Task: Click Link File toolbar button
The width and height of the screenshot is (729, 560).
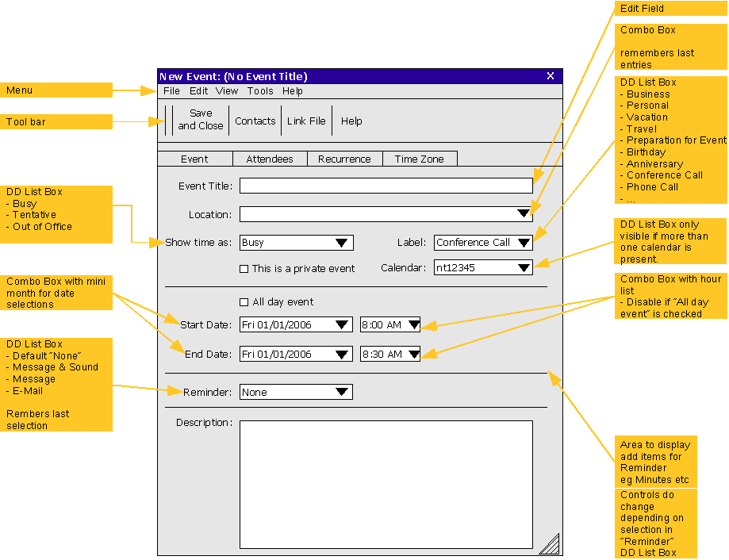Action: [306, 121]
